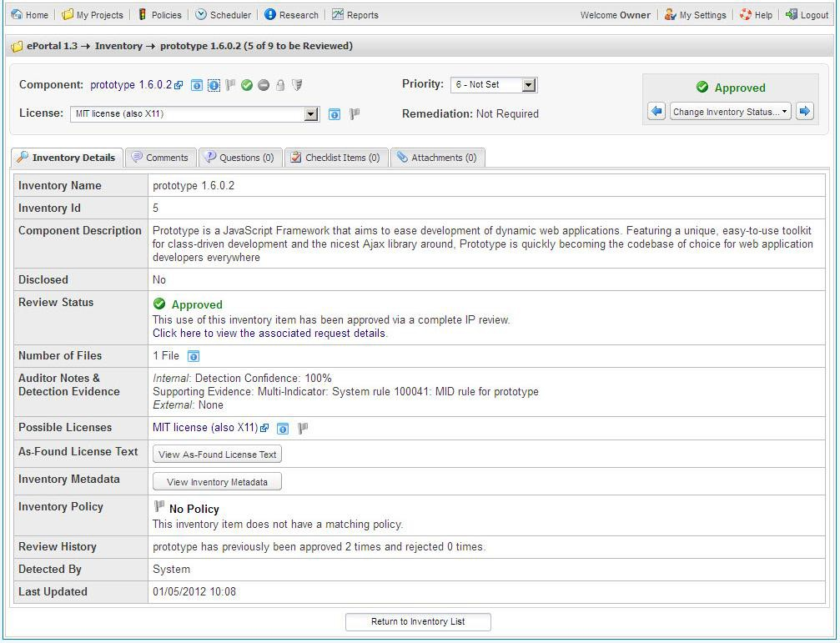Image resolution: width=840 pixels, height=643 pixels.
Task: Click the green approve checkmark icon beside Component
Action: point(247,85)
